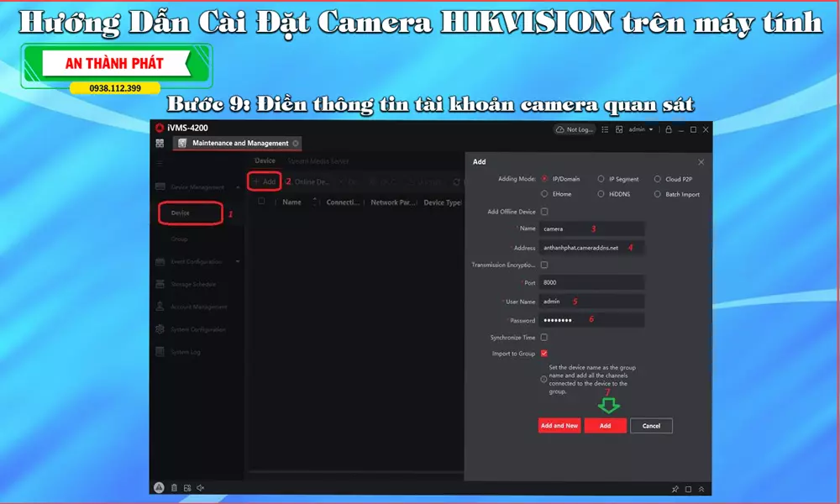Image resolution: width=840 pixels, height=504 pixels.
Task: Open Event Configuration in sidebar
Action: coord(197,261)
